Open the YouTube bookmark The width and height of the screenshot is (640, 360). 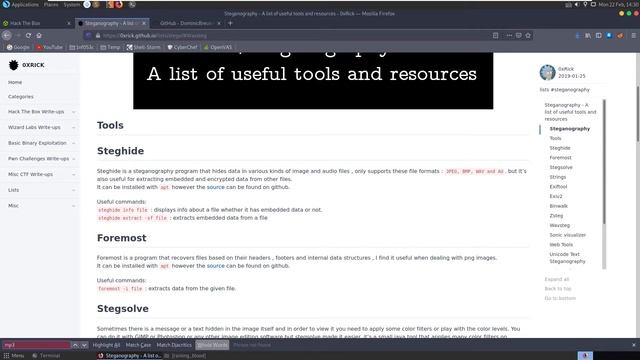click(x=49, y=47)
